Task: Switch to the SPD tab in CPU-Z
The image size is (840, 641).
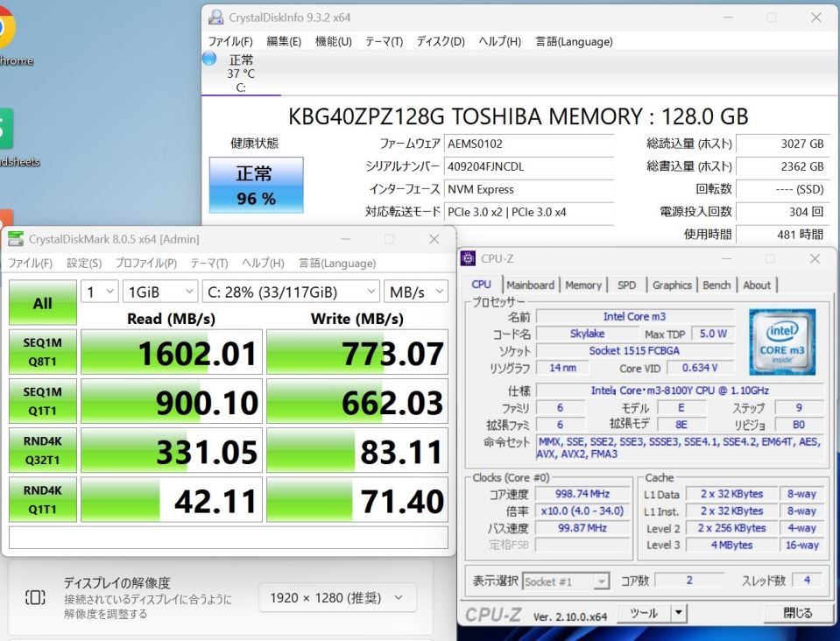Action: [x=626, y=285]
